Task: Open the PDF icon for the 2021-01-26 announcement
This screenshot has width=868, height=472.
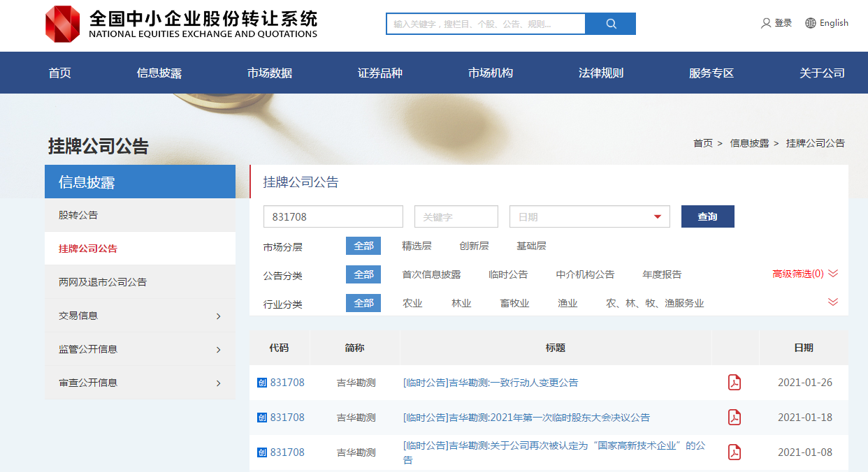Action: pyautogui.click(x=735, y=383)
